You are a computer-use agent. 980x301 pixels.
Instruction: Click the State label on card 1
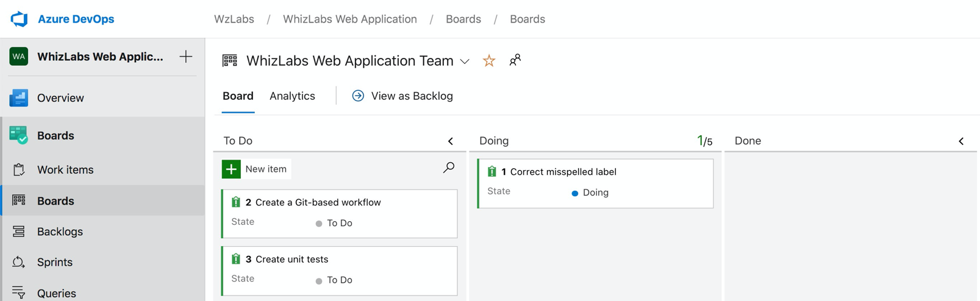tap(499, 191)
